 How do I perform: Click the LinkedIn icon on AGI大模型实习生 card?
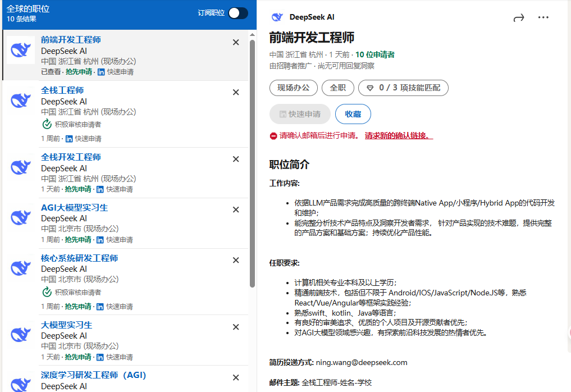[100, 240]
